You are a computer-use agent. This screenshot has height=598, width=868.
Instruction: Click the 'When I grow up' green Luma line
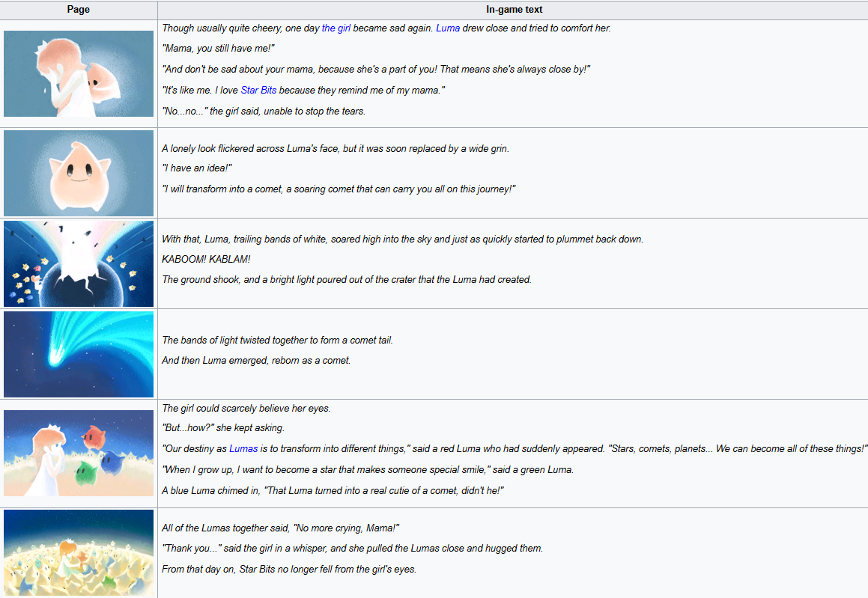[x=368, y=470]
